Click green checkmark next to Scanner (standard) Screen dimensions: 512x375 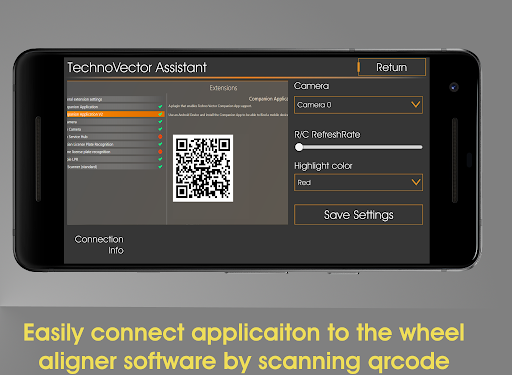(160, 167)
